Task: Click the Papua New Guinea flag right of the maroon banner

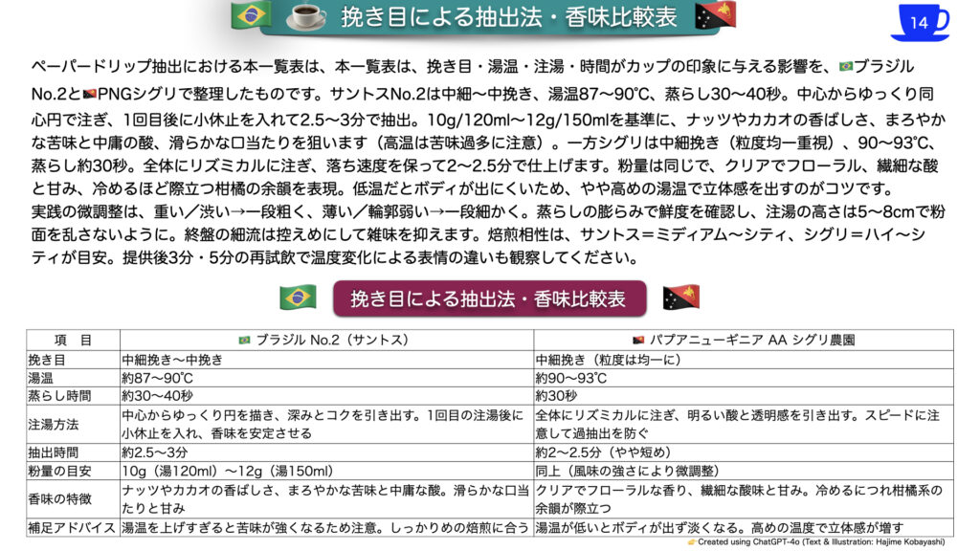Action: coord(681,298)
